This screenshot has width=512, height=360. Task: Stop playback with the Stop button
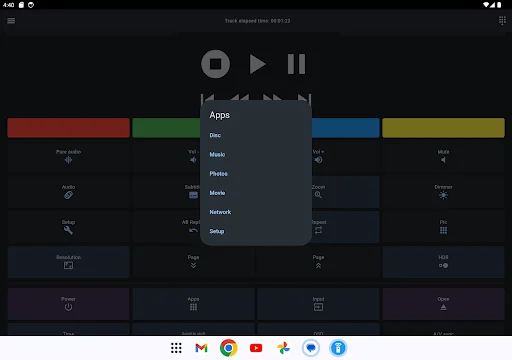[215, 64]
